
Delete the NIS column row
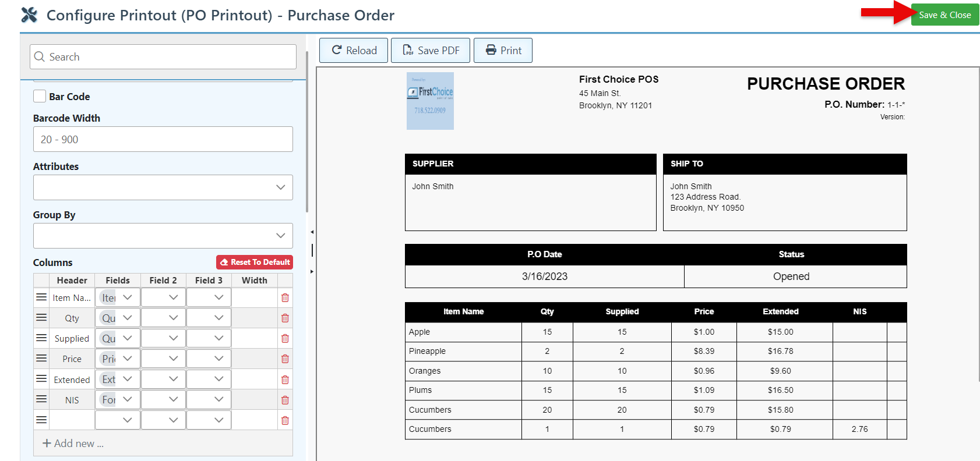point(285,400)
